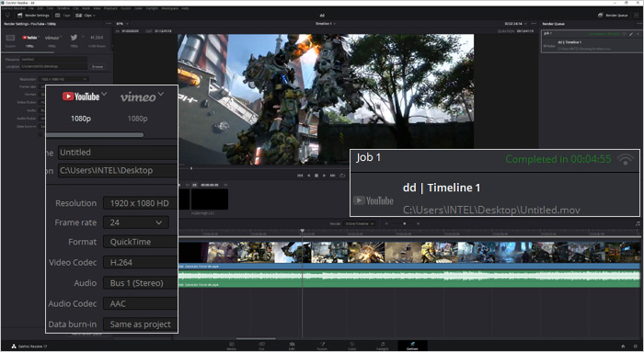Image resolution: width=644 pixels, height=352 pixels.
Task: Zoom in timeline with plus button
Action: click(418, 223)
